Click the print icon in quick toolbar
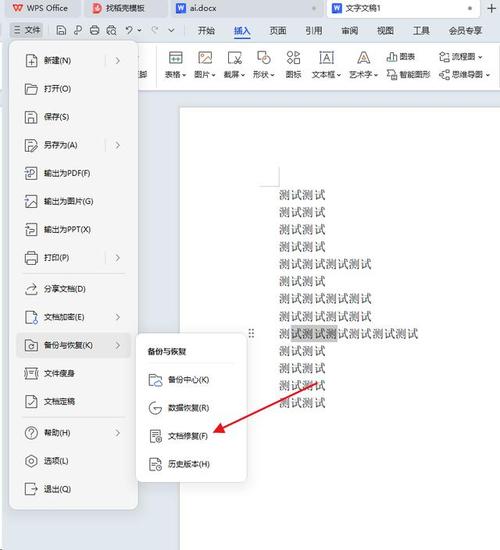Image resolution: width=500 pixels, height=550 pixels. tap(94, 31)
